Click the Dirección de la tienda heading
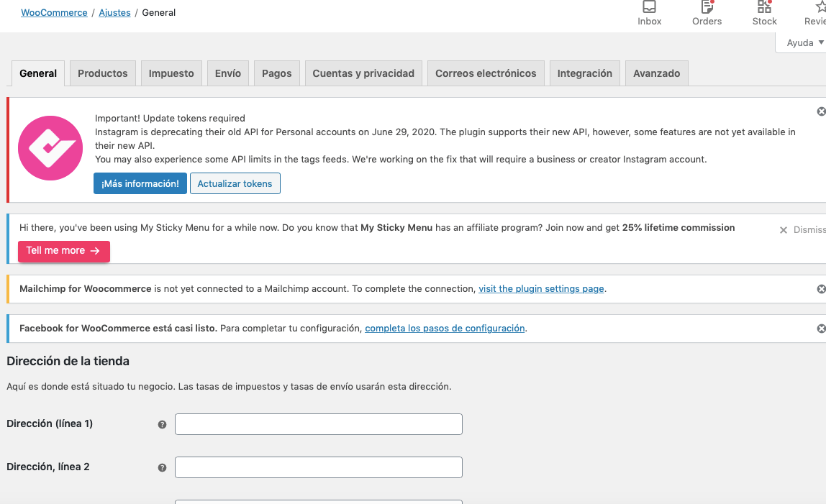 click(x=68, y=361)
